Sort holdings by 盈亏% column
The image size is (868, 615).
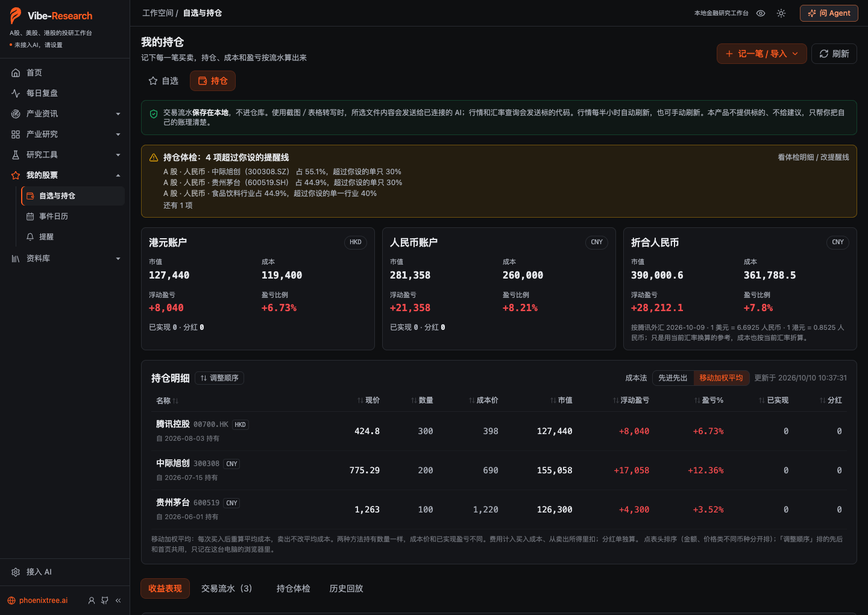click(x=708, y=400)
